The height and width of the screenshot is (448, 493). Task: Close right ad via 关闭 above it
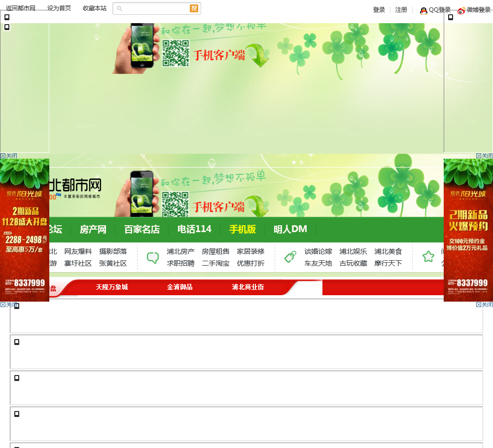tap(484, 156)
